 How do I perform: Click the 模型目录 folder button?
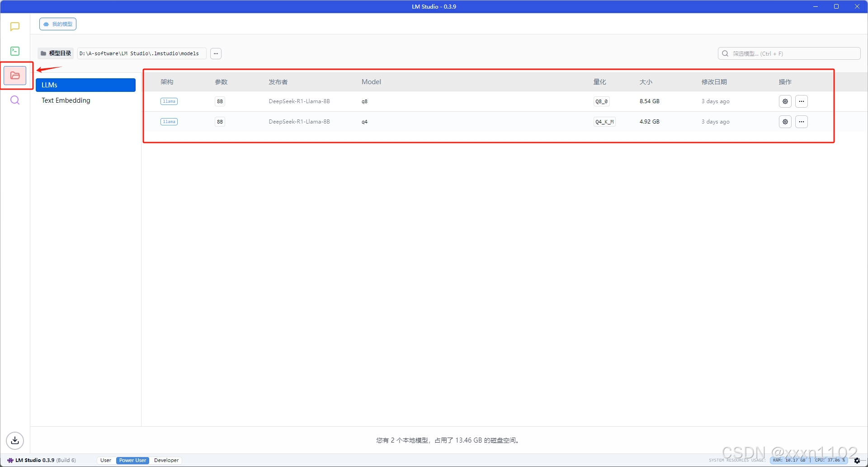pos(56,53)
